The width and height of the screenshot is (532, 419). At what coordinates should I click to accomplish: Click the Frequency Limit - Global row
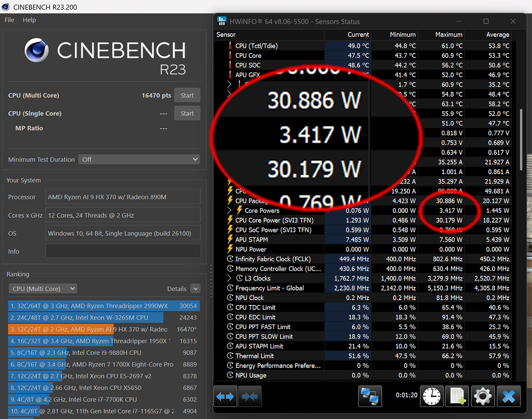click(x=363, y=288)
